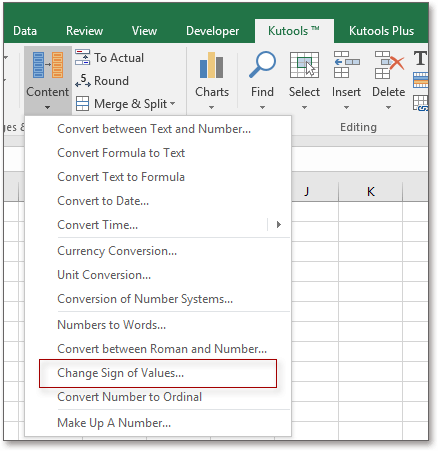Choose Convert to Date menu item
Viewport: 438px width, 451px height.
(158, 201)
